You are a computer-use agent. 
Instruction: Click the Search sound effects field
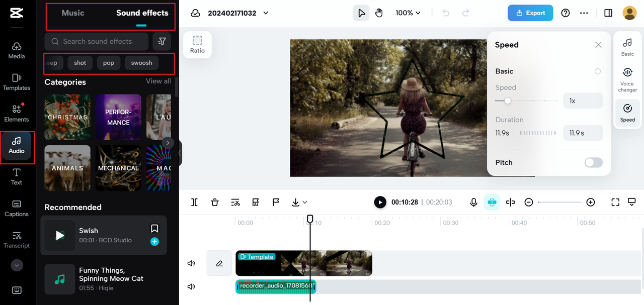[97, 42]
